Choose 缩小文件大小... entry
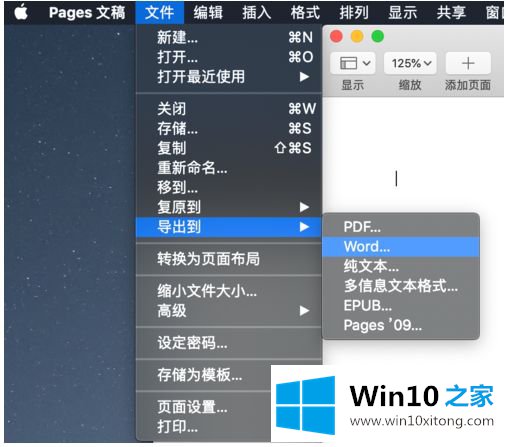The width and height of the screenshot is (506, 447). (x=229, y=291)
